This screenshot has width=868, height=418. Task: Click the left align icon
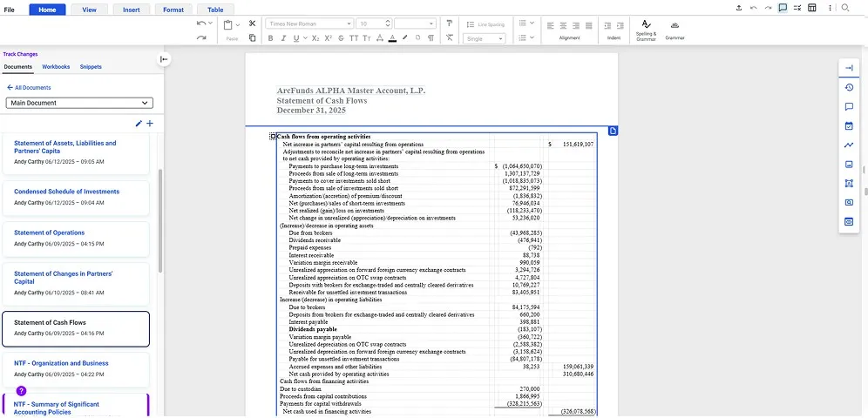point(550,25)
